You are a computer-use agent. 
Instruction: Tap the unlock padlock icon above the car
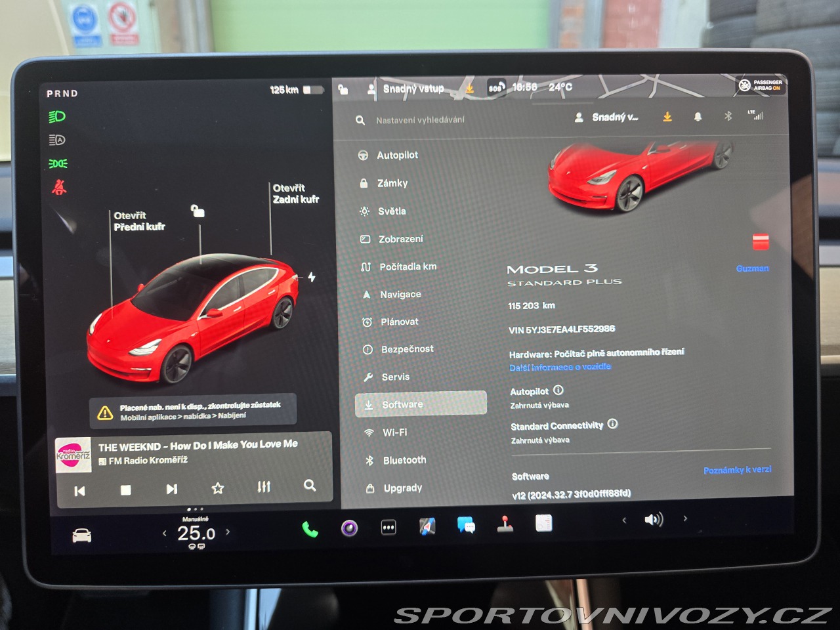[x=198, y=211]
